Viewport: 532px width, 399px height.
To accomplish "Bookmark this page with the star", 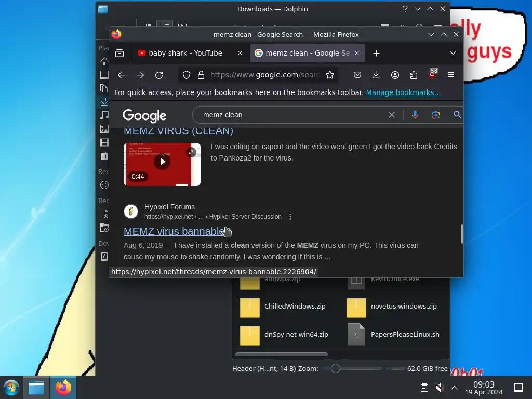I will pyautogui.click(x=330, y=75).
